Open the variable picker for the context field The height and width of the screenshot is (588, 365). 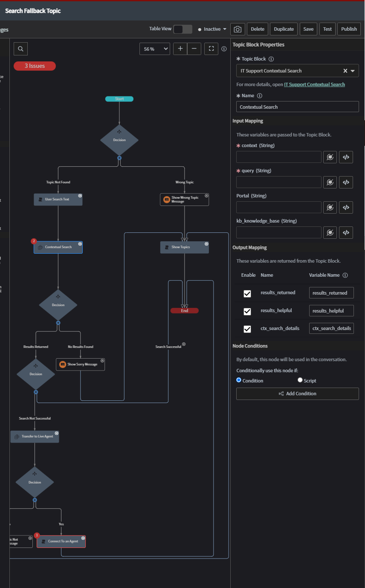[x=330, y=157]
